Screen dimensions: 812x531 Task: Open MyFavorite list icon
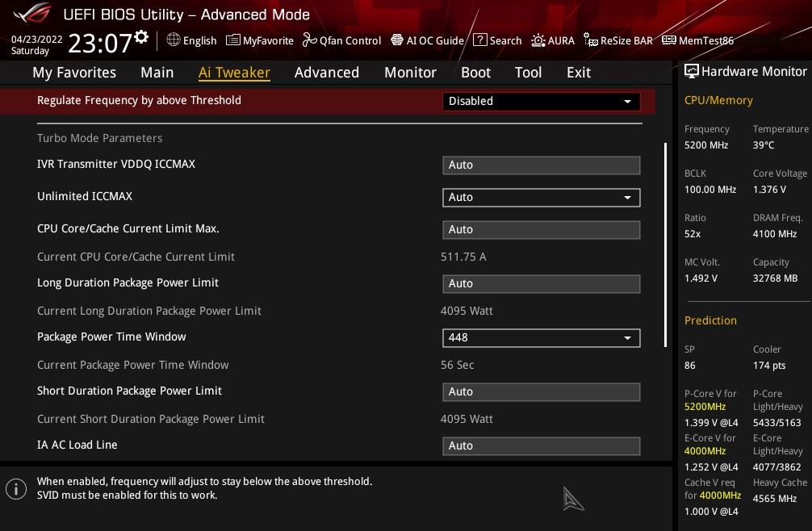pos(233,40)
